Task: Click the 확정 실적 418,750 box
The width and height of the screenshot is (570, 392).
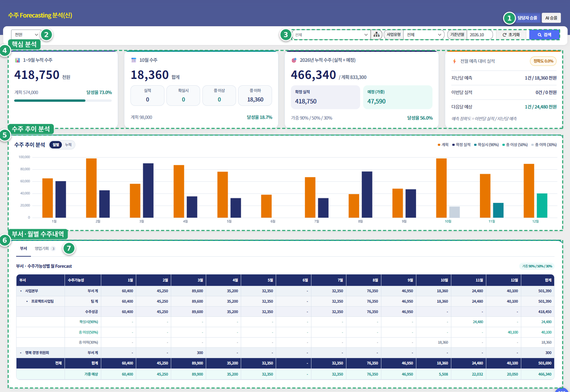Action: [x=325, y=97]
